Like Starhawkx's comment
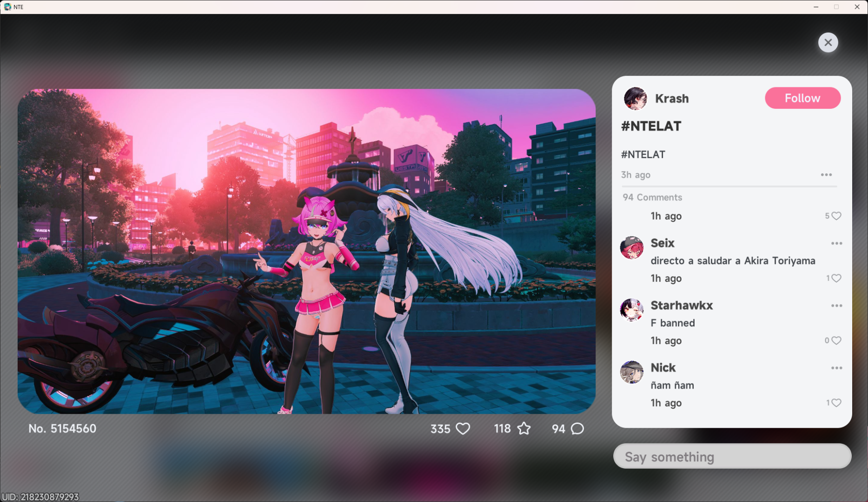868x502 pixels. (836, 340)
